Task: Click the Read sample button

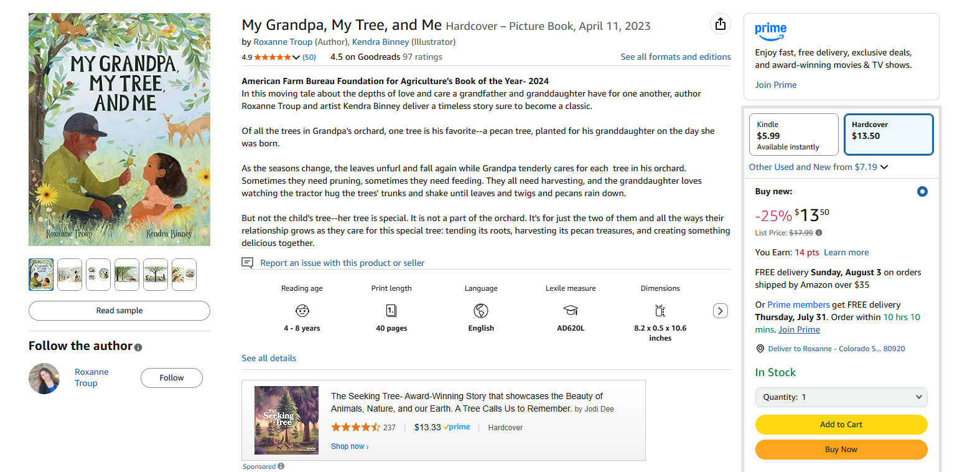Action: click(119, 311)
